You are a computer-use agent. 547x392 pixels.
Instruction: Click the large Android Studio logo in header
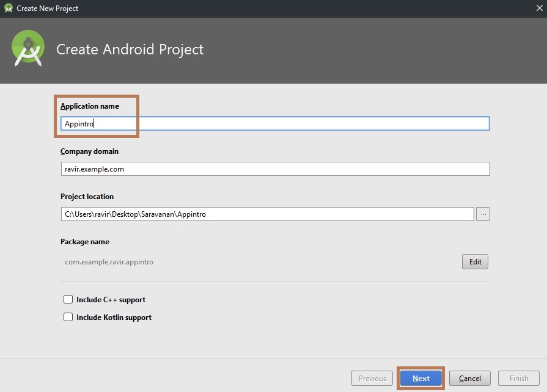(x=28, y=49)
